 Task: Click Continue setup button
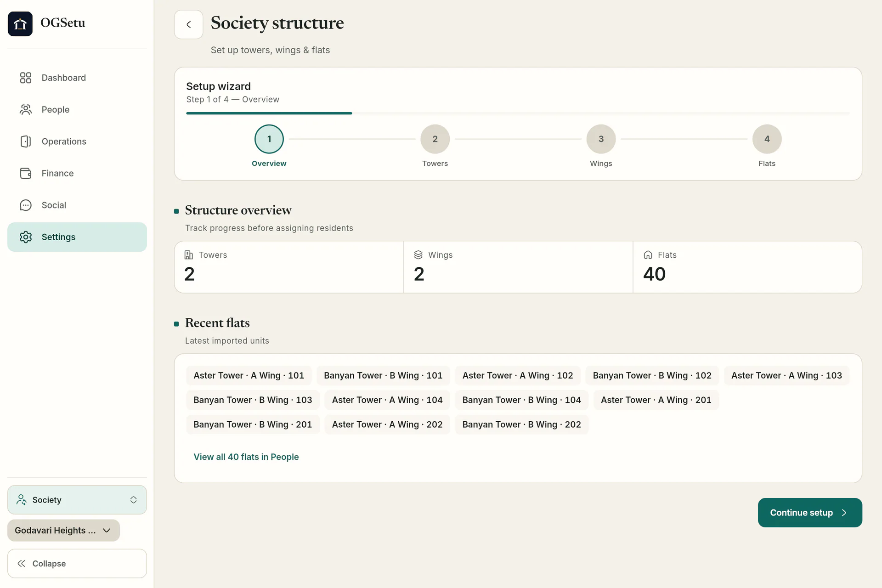pyautogui.click(x=810, y=513)
